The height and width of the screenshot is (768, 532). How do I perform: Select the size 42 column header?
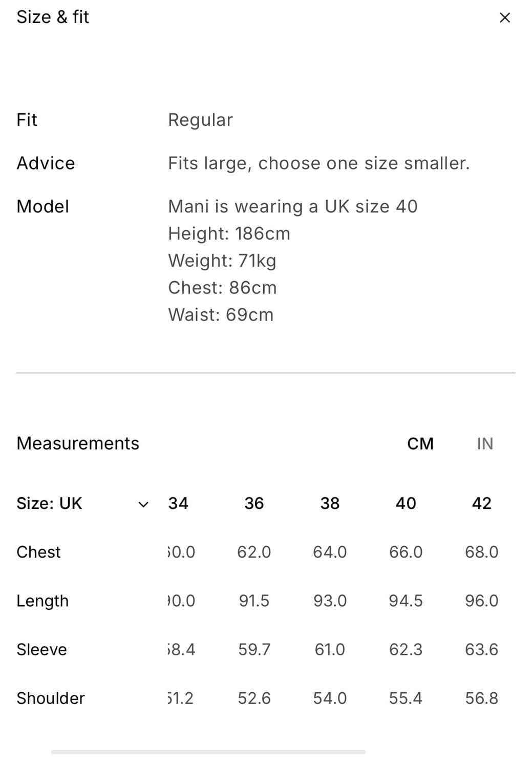pos(481,503)
